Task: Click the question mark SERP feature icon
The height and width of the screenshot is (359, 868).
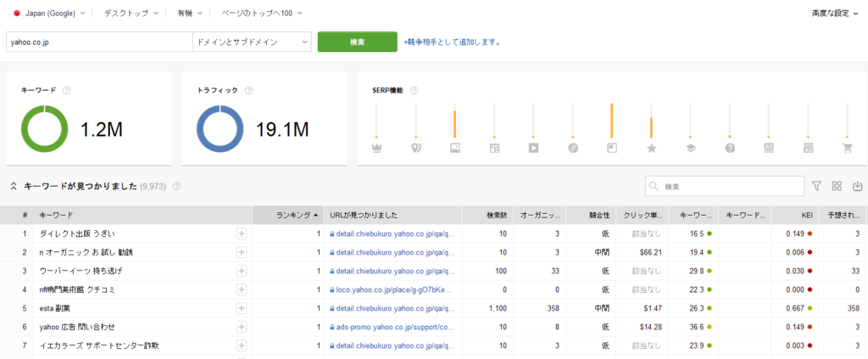Action: tap(730, 148)
